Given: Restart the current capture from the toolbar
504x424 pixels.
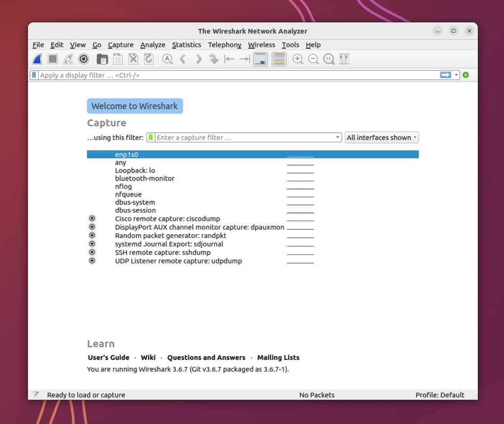Looking at the screenshot, I should (68, 59).
